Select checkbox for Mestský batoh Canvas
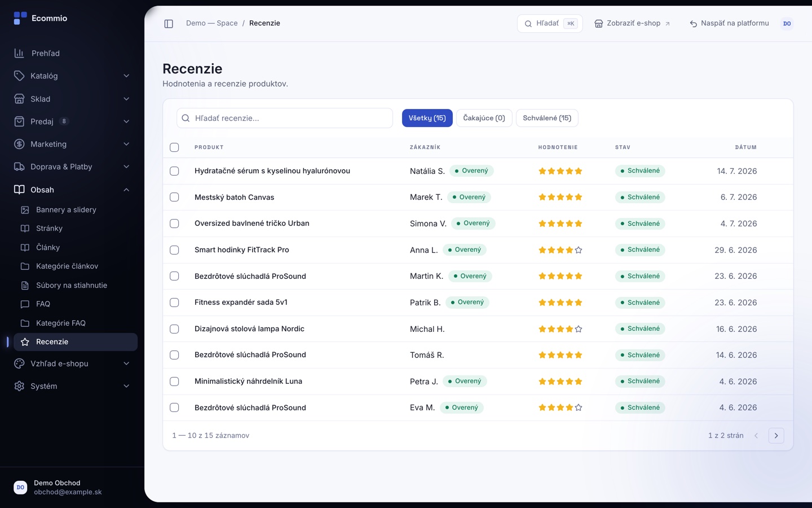Screen dimensions: 812x508 (174, 198)
